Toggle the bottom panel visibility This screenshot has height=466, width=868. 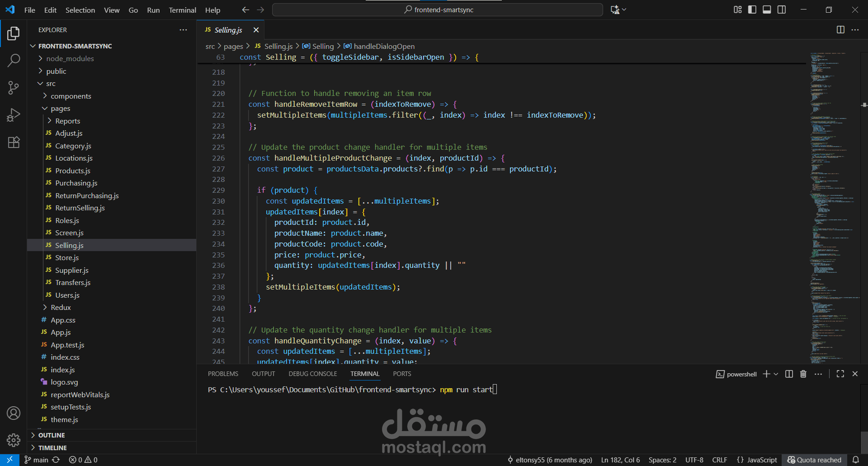coord(767,10)
